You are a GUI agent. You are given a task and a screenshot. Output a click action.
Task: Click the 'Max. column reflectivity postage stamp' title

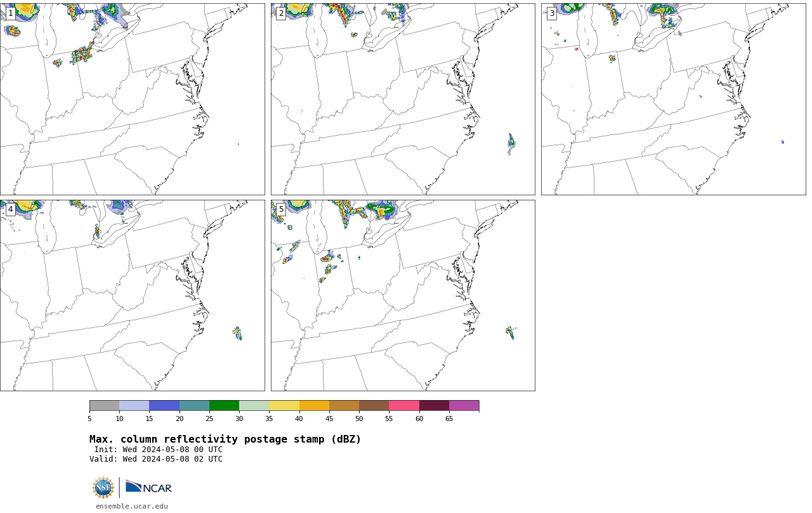225,439
